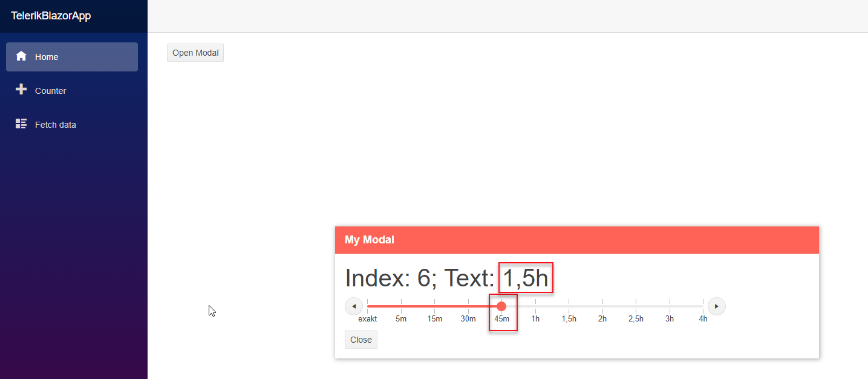Click the slider decrease arrow button

click(354, 306)
